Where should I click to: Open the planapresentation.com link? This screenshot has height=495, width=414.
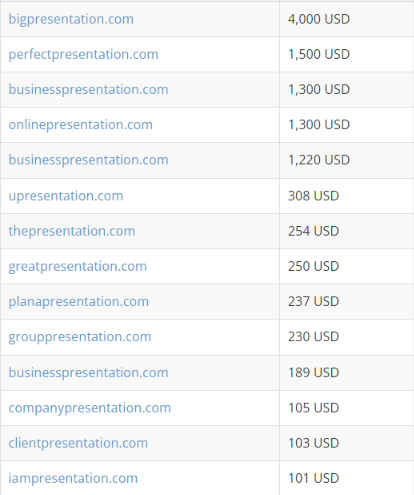(x=79, y=302)
